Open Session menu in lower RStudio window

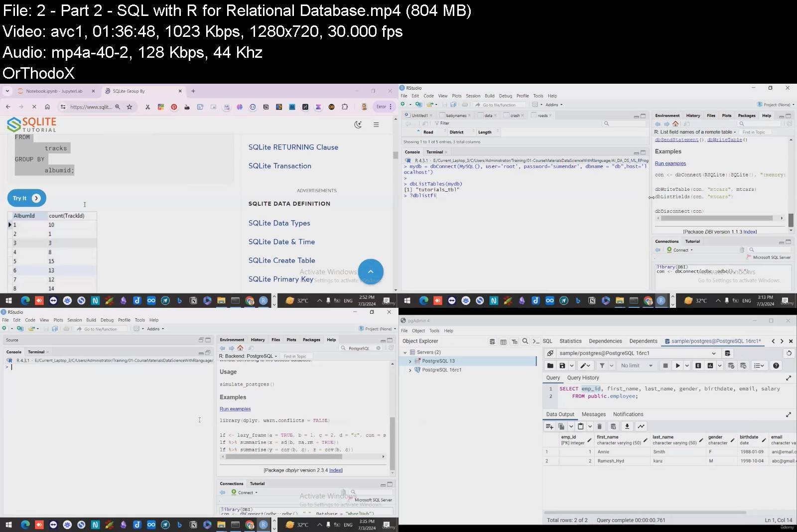[74, 320]
